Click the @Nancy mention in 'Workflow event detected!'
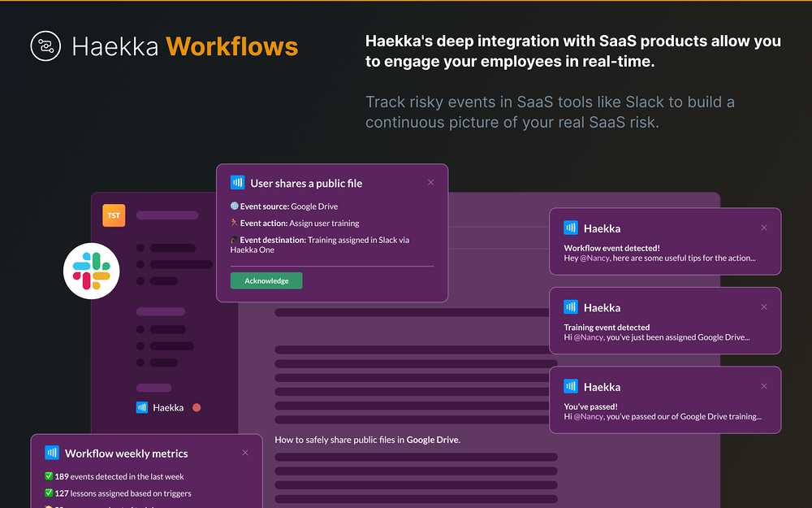The image size is (812, 508). click(594, 258)
